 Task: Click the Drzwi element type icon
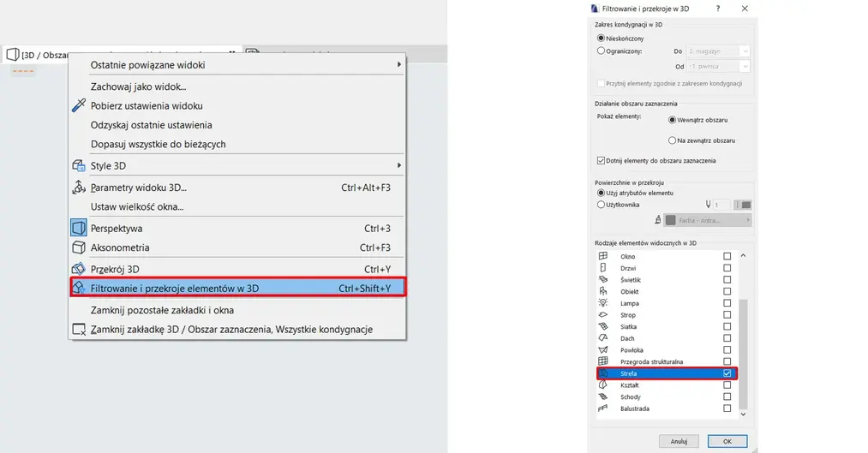click(603, 268)
